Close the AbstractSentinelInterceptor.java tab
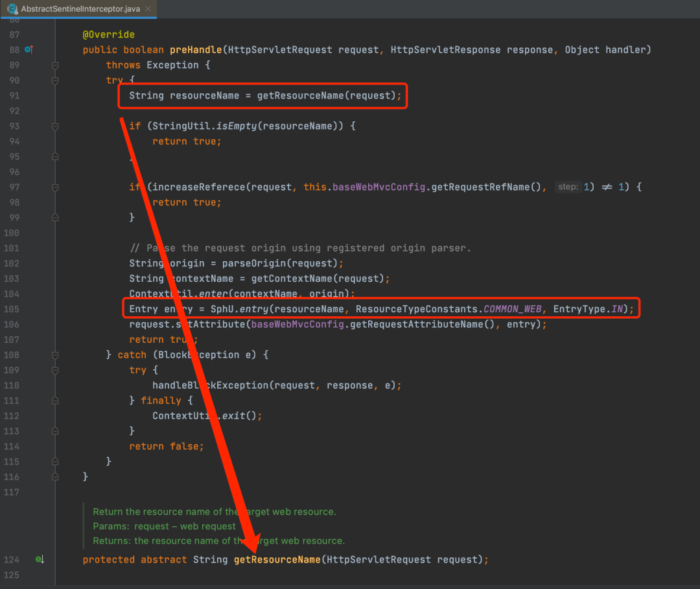The height and width of the screenshot is (589, 700). click(x=148, y=9)
